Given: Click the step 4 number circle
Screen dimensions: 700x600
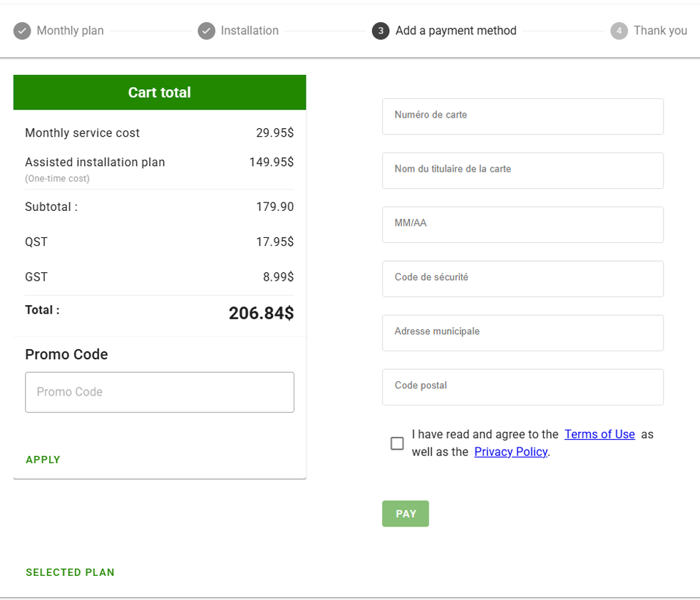Looking at the screenshot, I should coord(619,31).
